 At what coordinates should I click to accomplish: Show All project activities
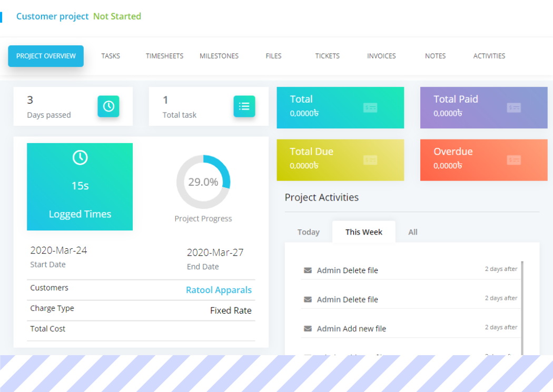click(413, 232)
